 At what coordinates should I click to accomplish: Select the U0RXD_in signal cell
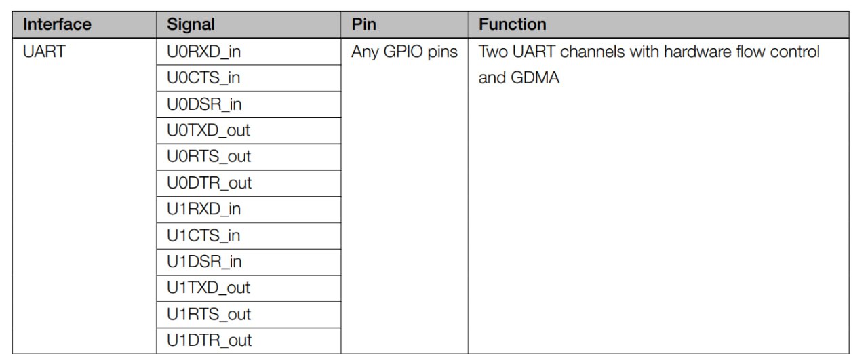tap(204, 52)
